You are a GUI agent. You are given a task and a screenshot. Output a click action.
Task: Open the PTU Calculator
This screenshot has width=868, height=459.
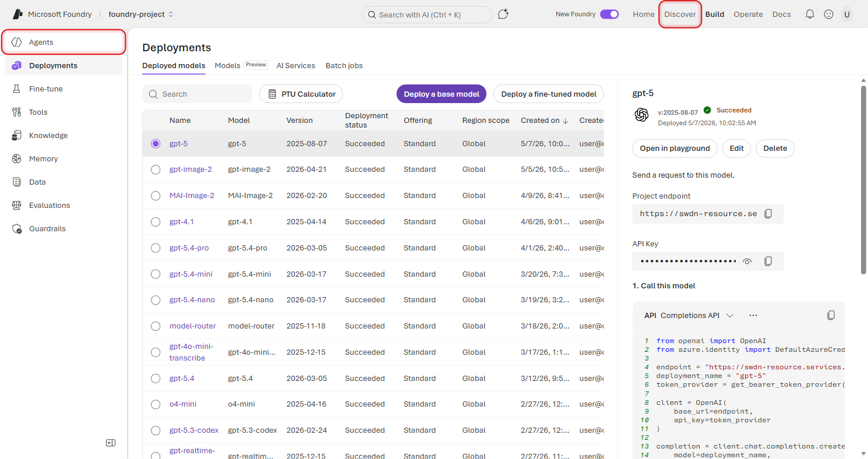tap(301, 94)
